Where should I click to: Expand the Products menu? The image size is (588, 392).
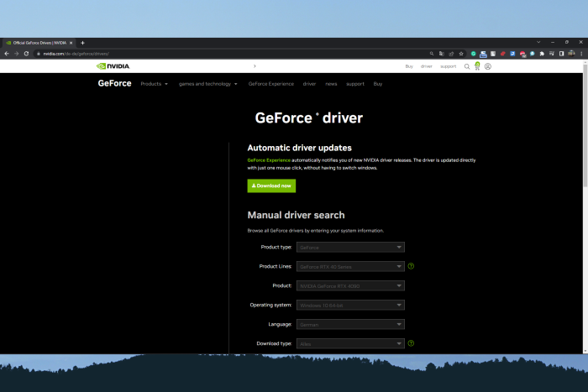[x=154, y=84]
